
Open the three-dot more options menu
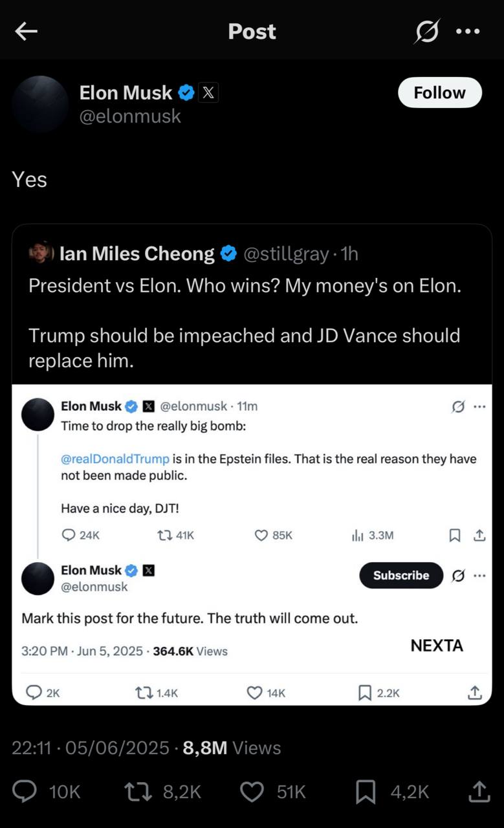(468, 31)
